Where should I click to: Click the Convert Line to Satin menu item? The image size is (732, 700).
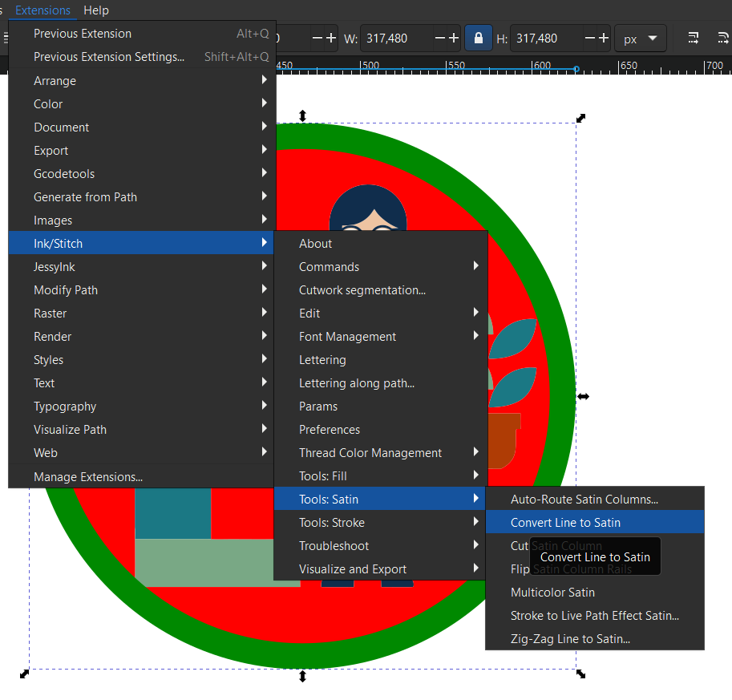coord(595,523)
